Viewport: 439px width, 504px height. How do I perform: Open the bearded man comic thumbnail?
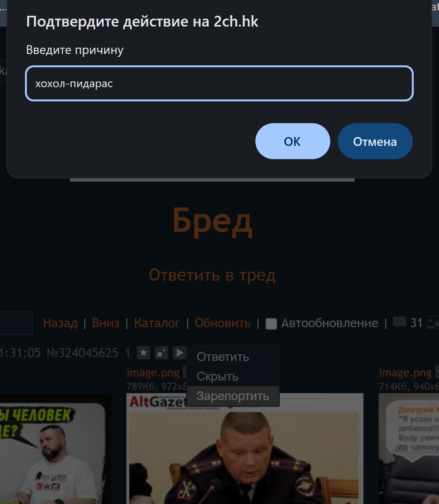pyautogui.click(x=55, y=448)
